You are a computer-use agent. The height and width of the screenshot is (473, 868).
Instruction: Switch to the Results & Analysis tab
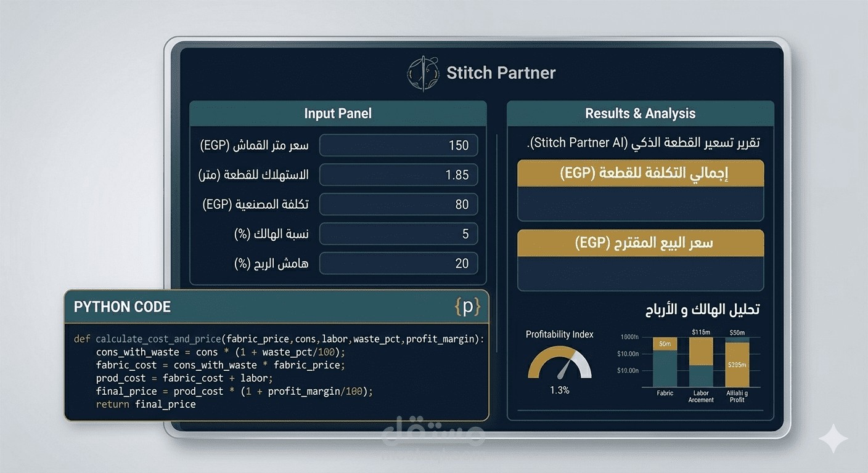[x=640, y=113]
